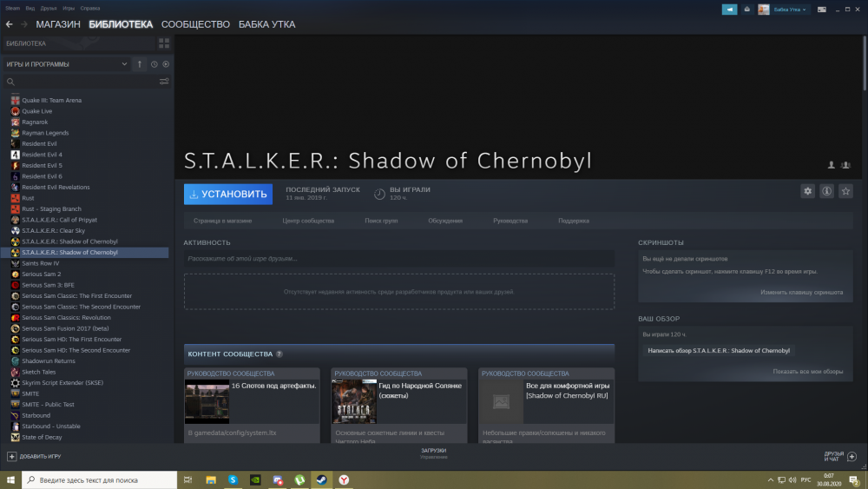
Task: Click the Rust game icon
Action: click(15, 198)
